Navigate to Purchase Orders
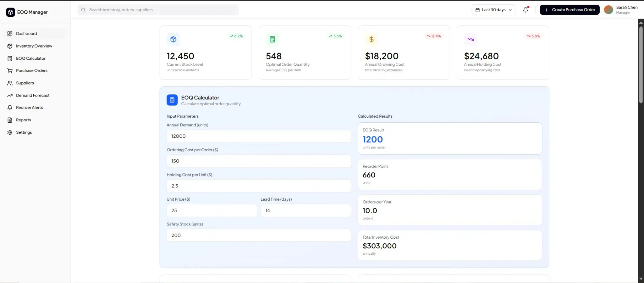Screen dimensions: 644x283 [36, 71]
